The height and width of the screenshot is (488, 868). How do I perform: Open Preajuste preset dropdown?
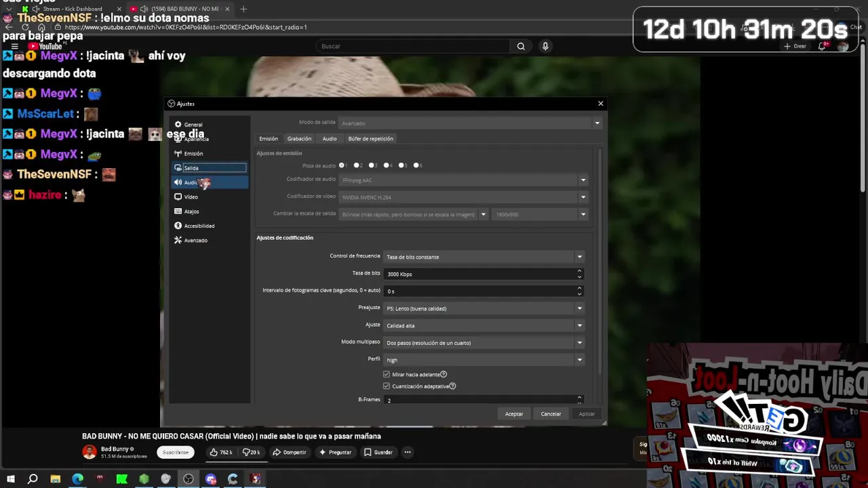click(484, 308)
